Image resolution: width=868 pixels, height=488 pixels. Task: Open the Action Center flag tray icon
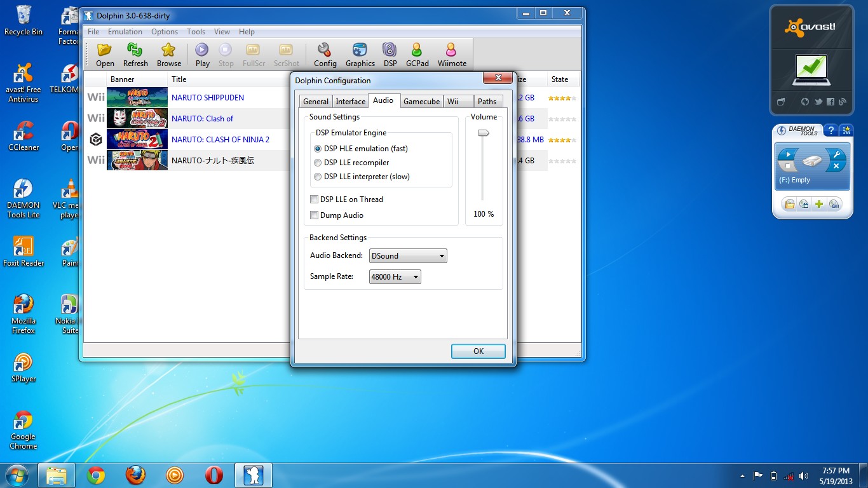click(757, 476)
